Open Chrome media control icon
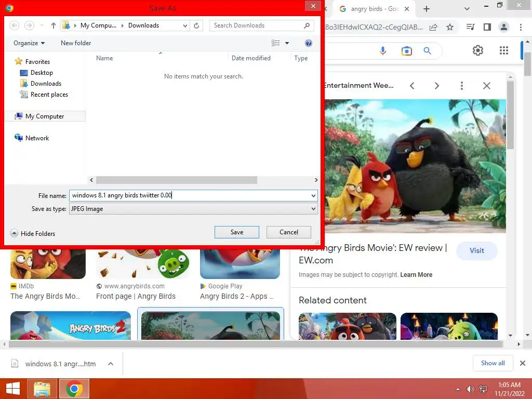 (470, 27)
